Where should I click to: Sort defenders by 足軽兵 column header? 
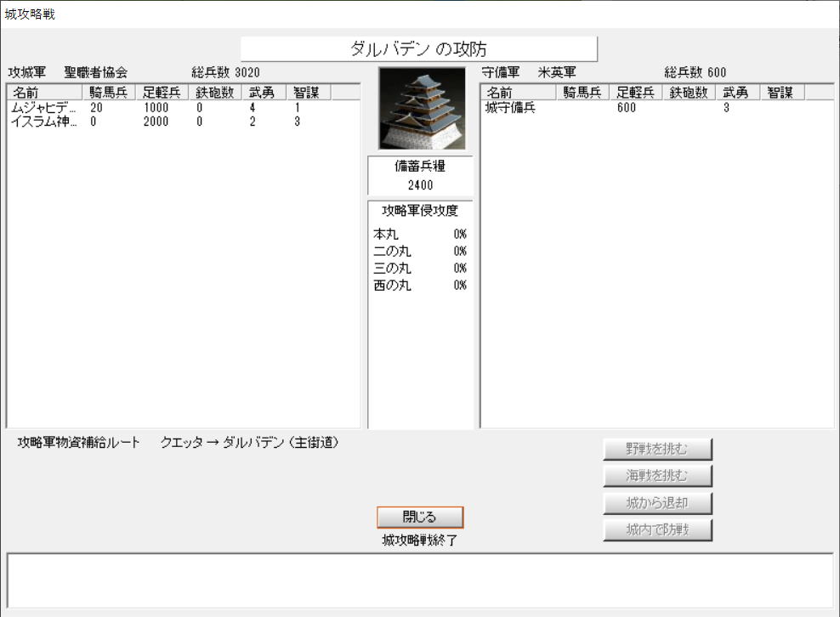click(x=637, y=93)
